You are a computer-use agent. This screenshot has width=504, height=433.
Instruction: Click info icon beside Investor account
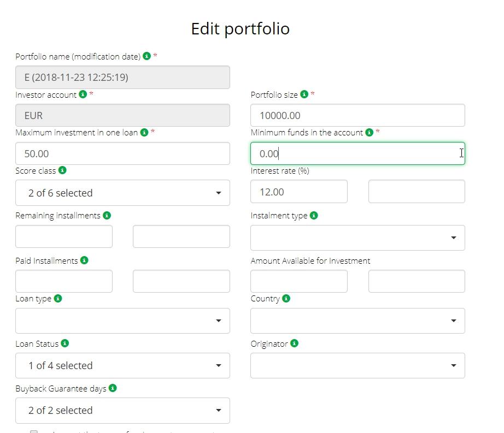(83, 94)
